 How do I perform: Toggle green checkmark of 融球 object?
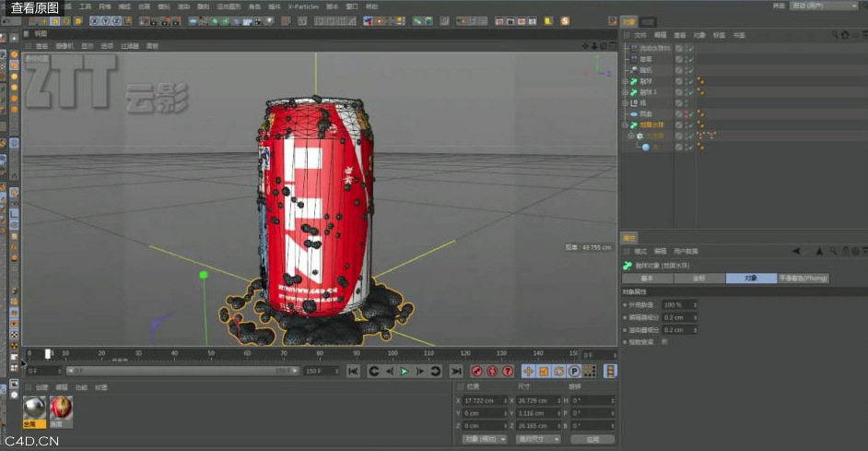[x=691, y=81]
